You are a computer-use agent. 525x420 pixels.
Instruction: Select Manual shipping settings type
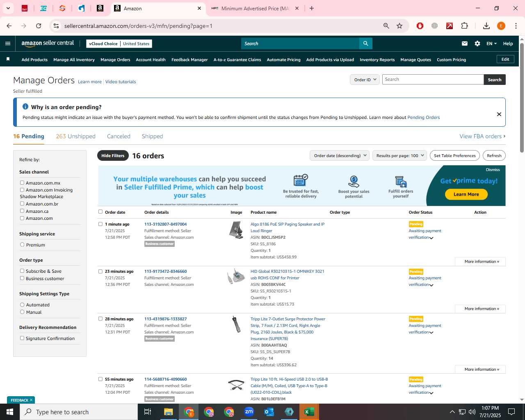click(22, 312)
